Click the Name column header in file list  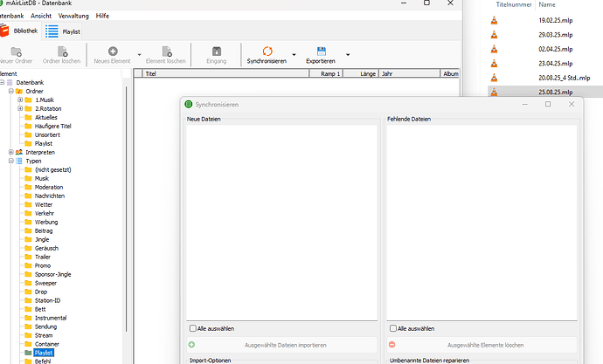[547, 4]
